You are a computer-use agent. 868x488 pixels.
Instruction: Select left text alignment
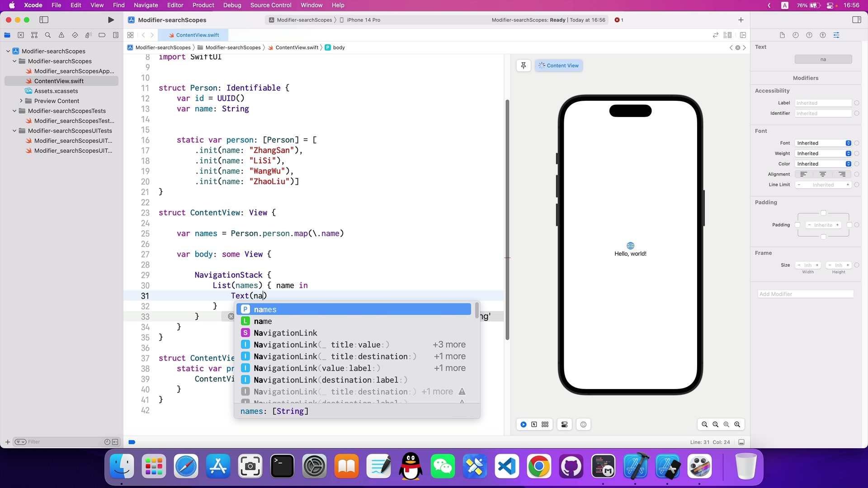[x=803, y=174]
